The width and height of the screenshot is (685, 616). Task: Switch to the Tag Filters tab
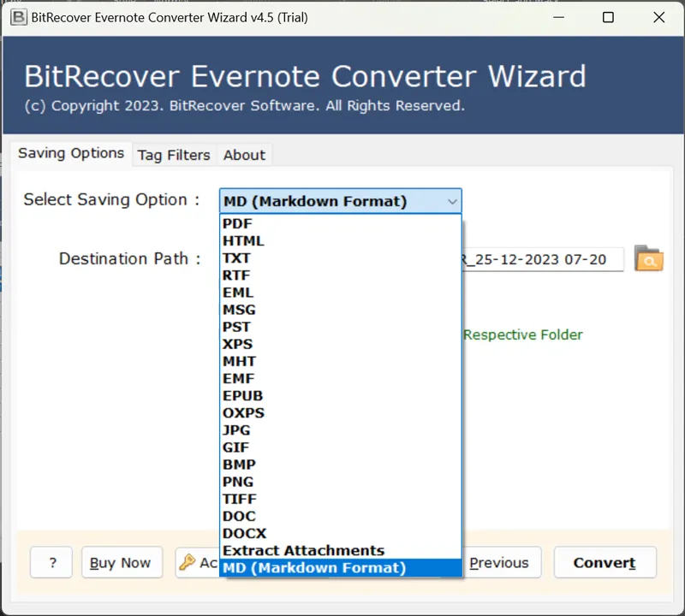[x=174, y=155]
